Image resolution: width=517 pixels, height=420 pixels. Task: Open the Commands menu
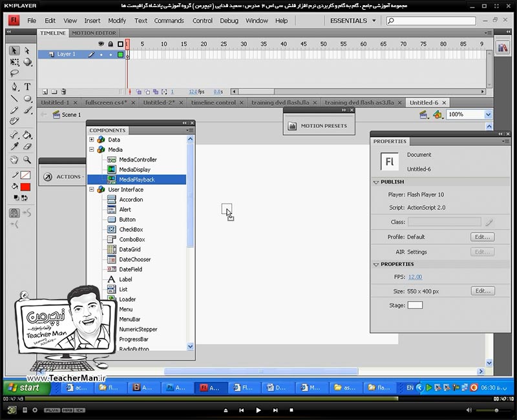click(x=169, y=21)
